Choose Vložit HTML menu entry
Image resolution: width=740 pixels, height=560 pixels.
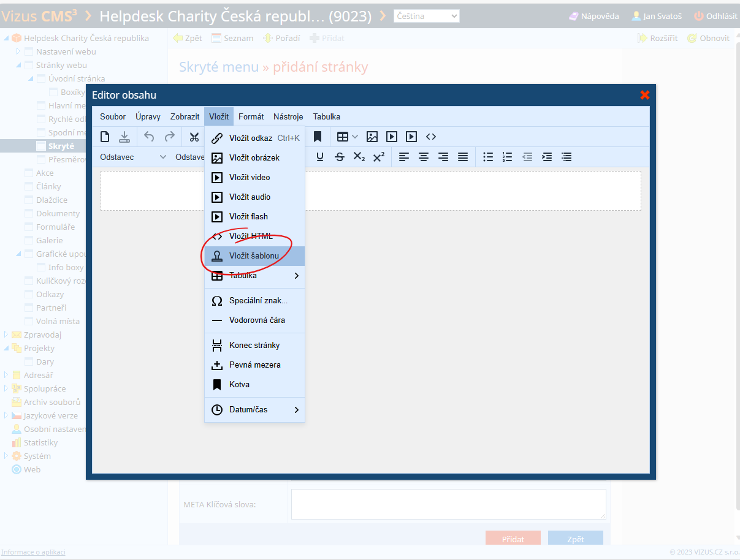[x=254, y=236]
